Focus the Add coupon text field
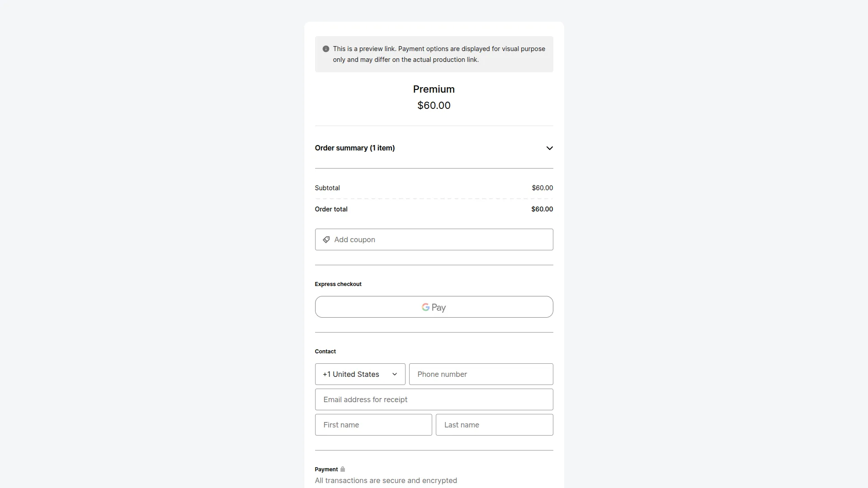Viewport: 868px width, 488px height. point(439,239)
